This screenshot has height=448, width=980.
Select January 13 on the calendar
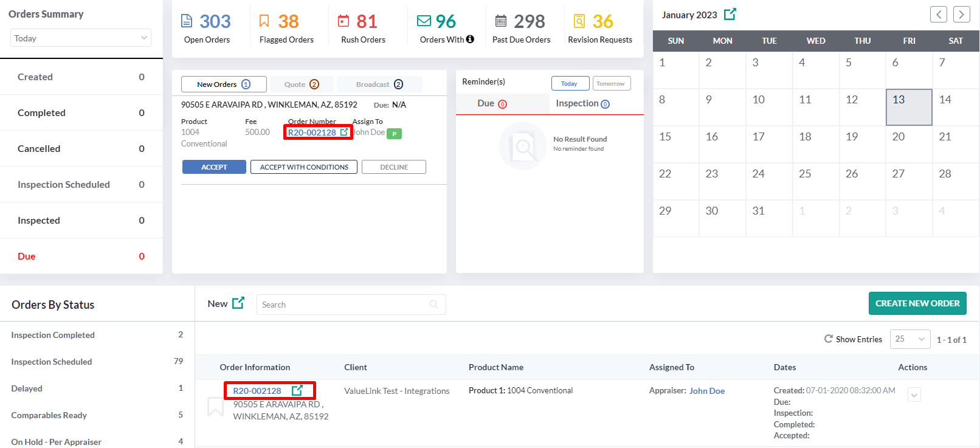[x=909, y=107]
